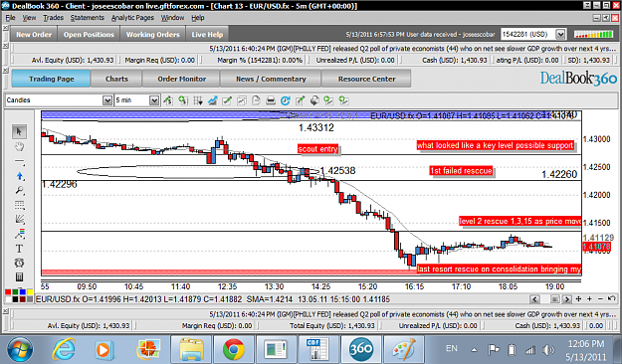Pick the red color swatch

pos(8,291)
